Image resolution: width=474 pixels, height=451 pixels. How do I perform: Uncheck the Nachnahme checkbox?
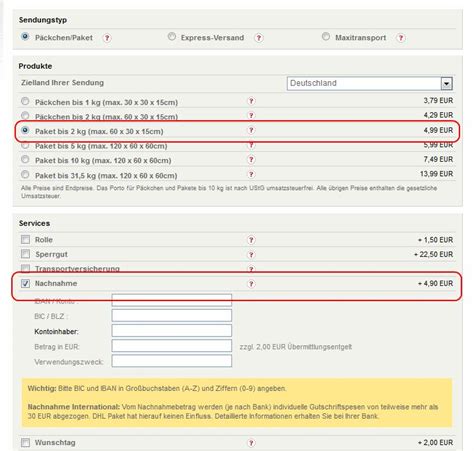[x=25, y=283]
